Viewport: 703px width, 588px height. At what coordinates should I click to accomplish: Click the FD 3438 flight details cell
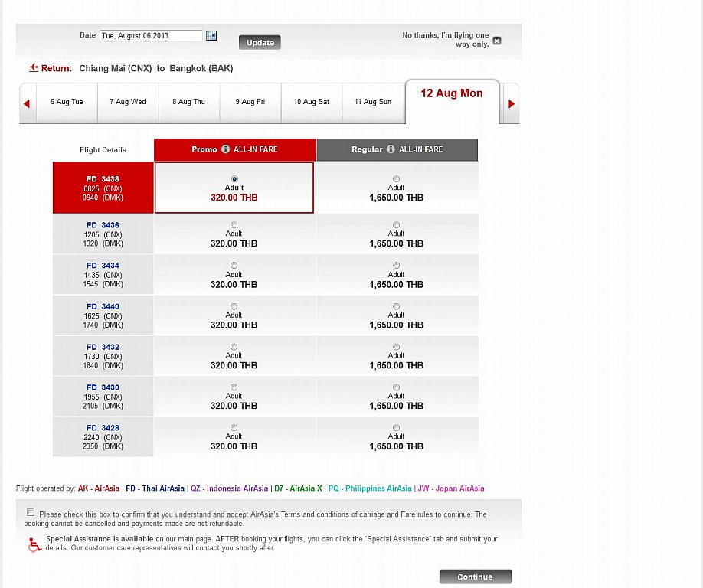click(x=103, y=188)
